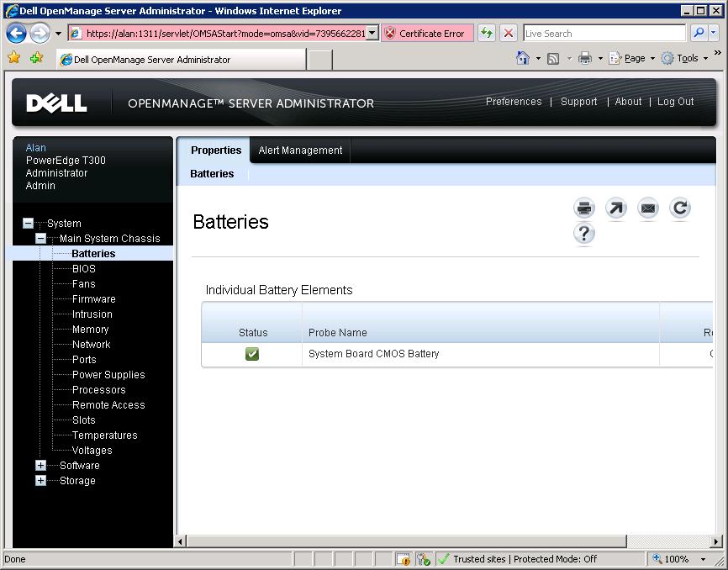
Task: Select Processors in the tree
Action: pyautogui.click(x=99, y=390)
